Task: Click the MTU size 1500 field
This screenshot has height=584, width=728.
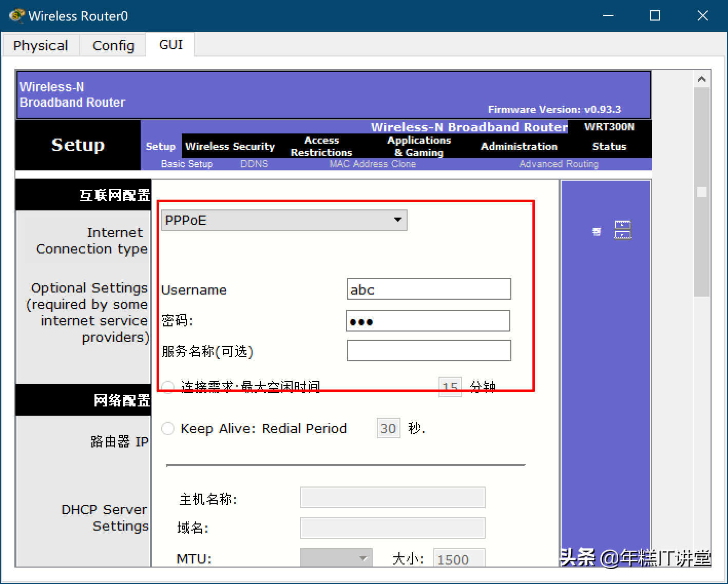Action: coord(459,558)
